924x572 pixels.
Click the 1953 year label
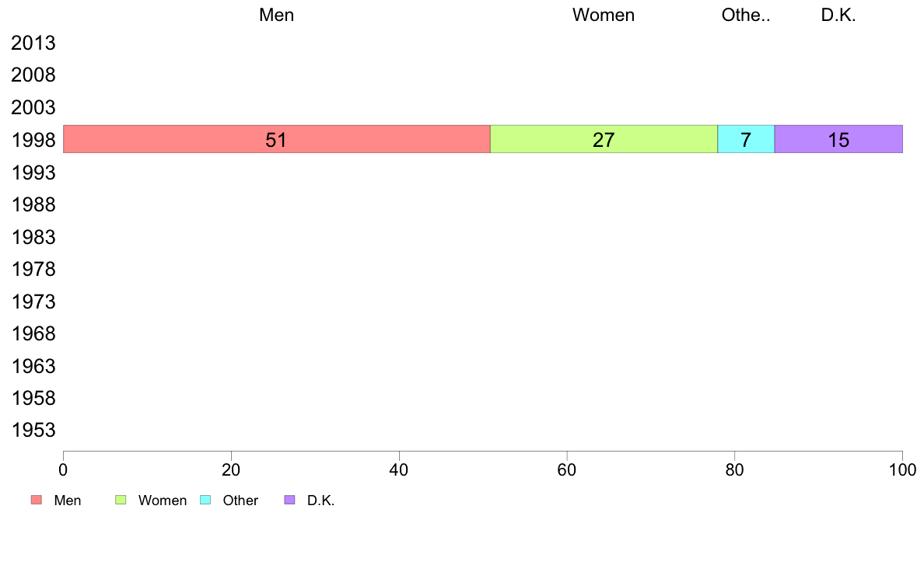(x=33, y=431)
